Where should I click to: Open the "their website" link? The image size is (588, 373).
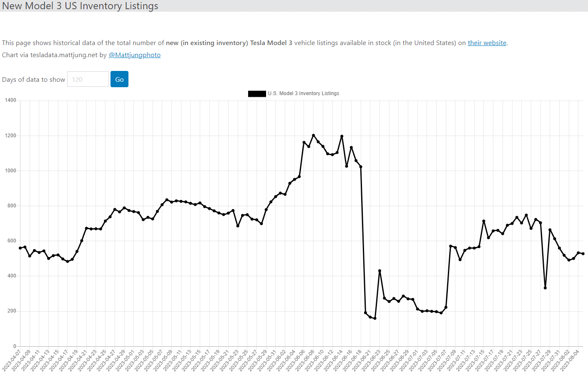point(487,43)
